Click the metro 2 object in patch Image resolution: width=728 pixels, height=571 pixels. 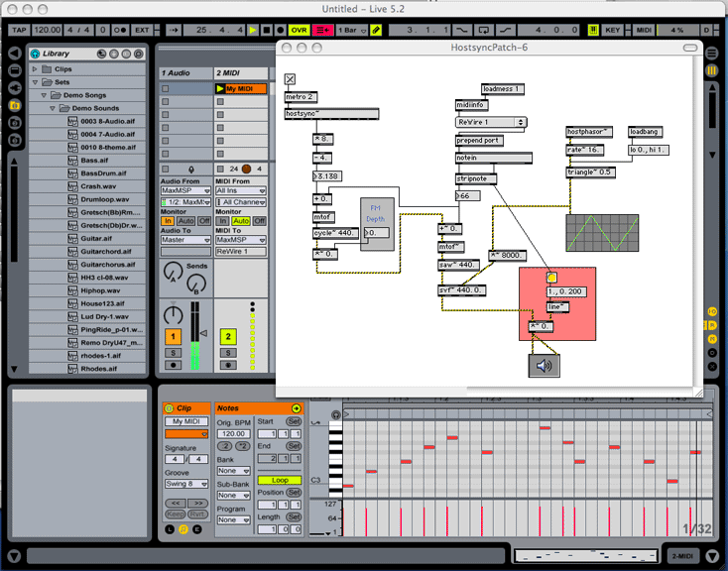coord(301,97)
